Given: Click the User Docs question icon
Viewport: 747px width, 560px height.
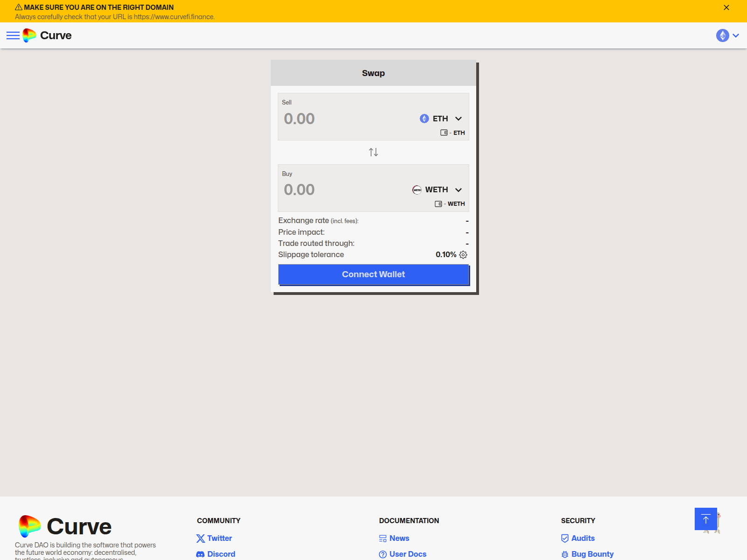Looking at the screenshot, I should tap(383, 554).
